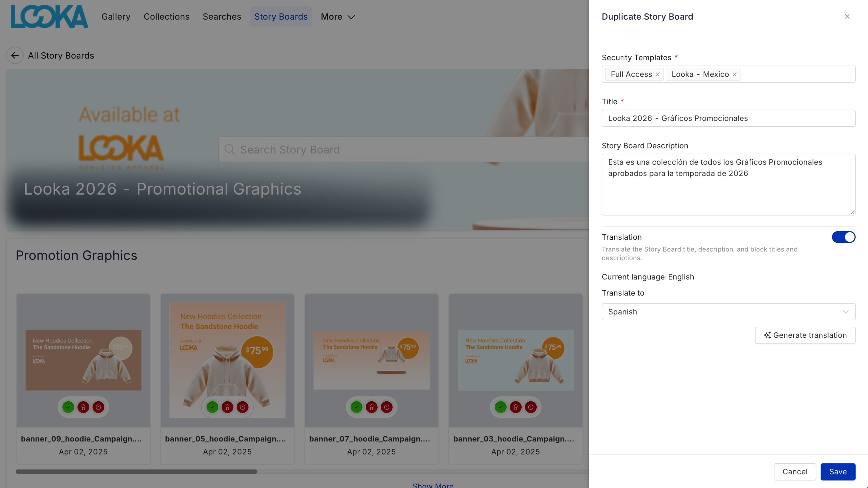Click the search magnifier icon

click(230, 149)
